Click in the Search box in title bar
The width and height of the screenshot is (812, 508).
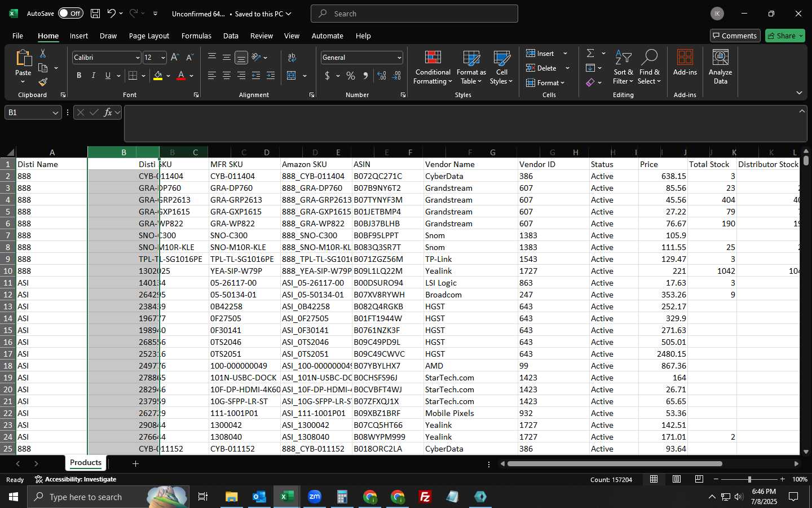(414, 14)
